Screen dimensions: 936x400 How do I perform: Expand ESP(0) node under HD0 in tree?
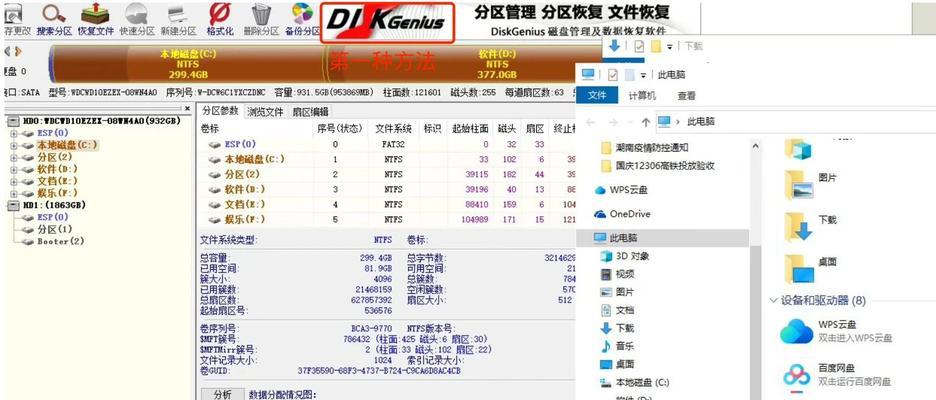coord(13,133)
